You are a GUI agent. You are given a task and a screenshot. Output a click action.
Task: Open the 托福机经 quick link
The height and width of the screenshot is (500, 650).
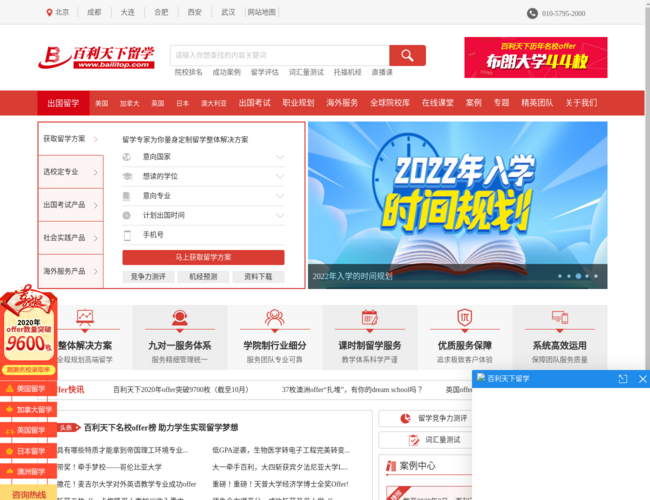(347, 72)
